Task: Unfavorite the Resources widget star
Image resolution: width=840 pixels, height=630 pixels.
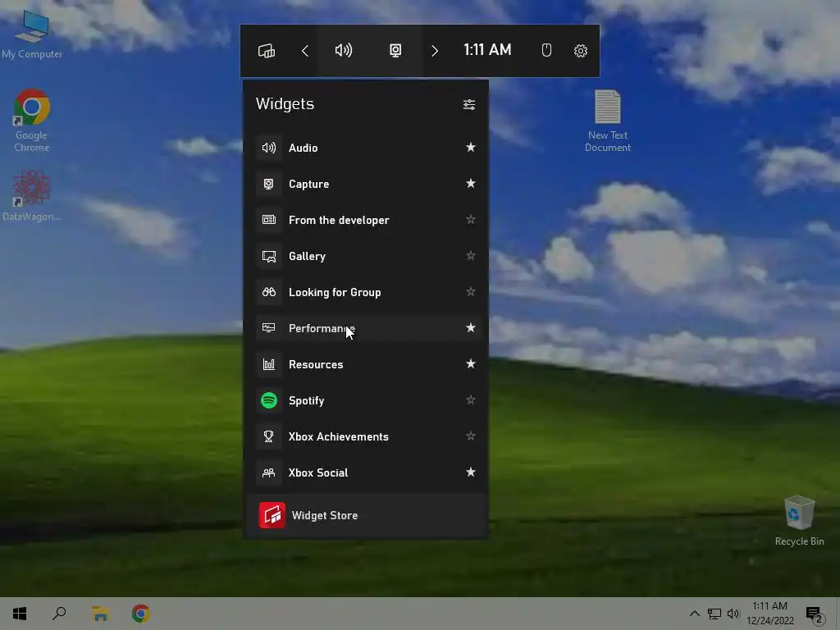Action: [x=470, y=363]
